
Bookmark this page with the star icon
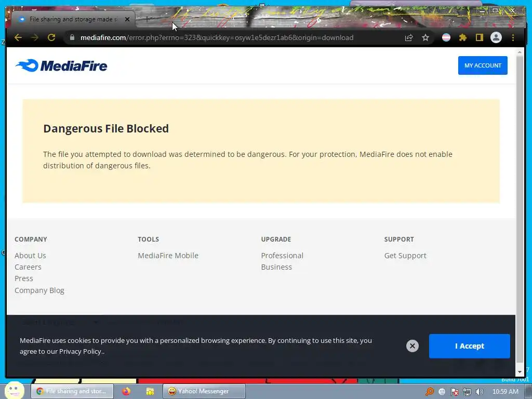[x=425, y=37]
